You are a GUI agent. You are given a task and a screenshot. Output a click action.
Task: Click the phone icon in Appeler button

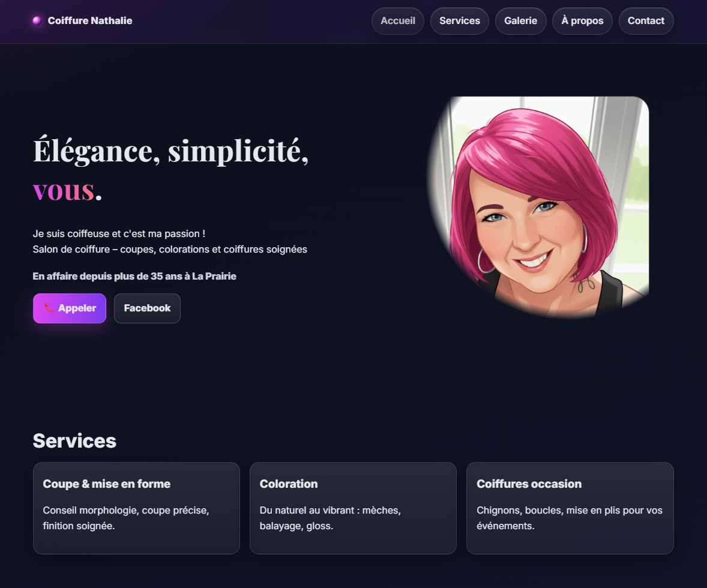tap(49, 308)
